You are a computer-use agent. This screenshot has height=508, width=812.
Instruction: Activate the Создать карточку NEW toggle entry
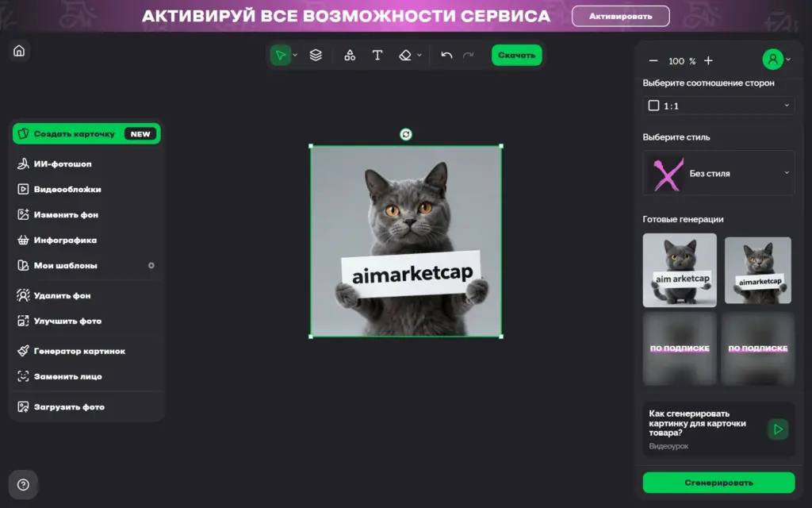[86, 133]
